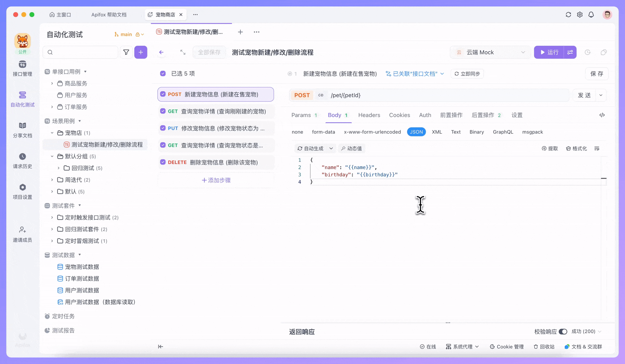The height and width of the screenshot is (364, 625).
Task: Open 项目设置 from the sidebar
Action: click(x=22, y=191)
